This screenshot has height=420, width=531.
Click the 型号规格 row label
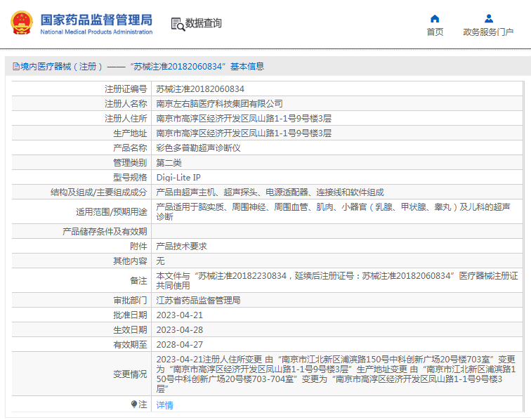[x=130, y=178]
